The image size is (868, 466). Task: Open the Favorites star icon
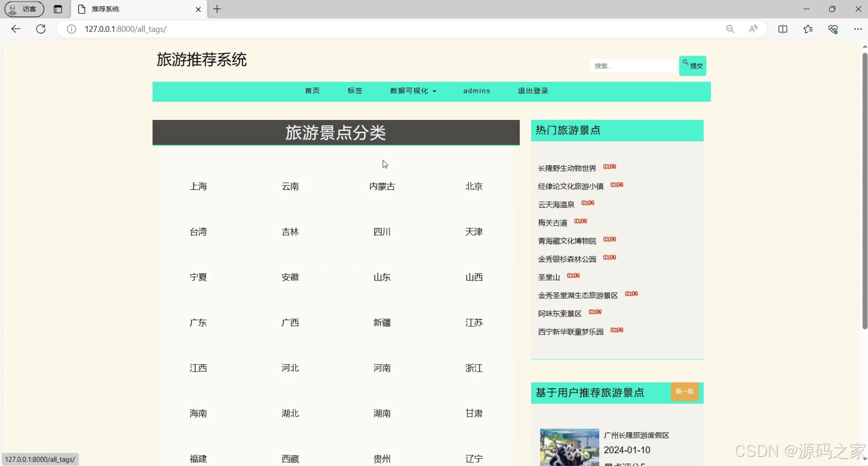point(808,29)
